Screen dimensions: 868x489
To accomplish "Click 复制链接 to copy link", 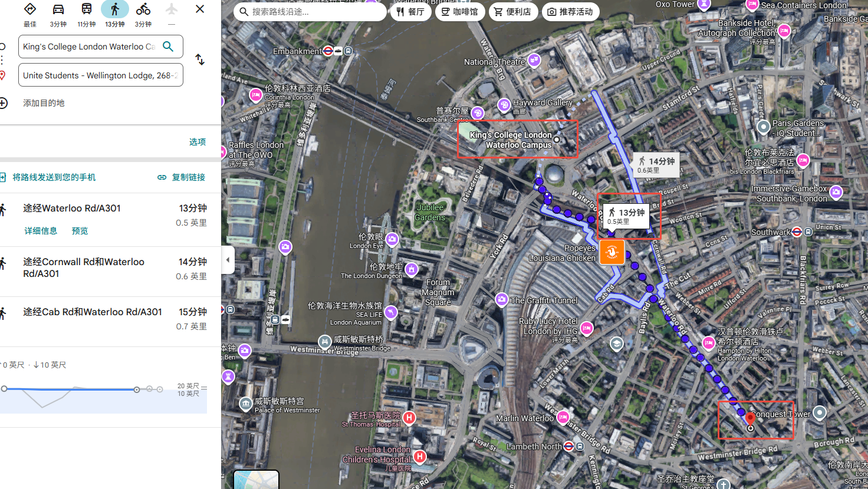I will click(x=182, y=177).
